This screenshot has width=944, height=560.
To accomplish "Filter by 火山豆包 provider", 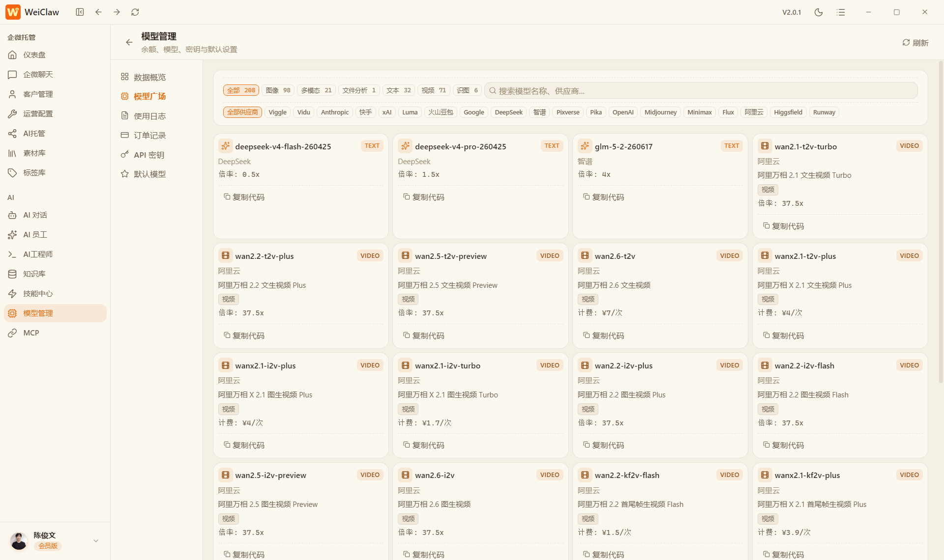I will [x=441, y=112].
